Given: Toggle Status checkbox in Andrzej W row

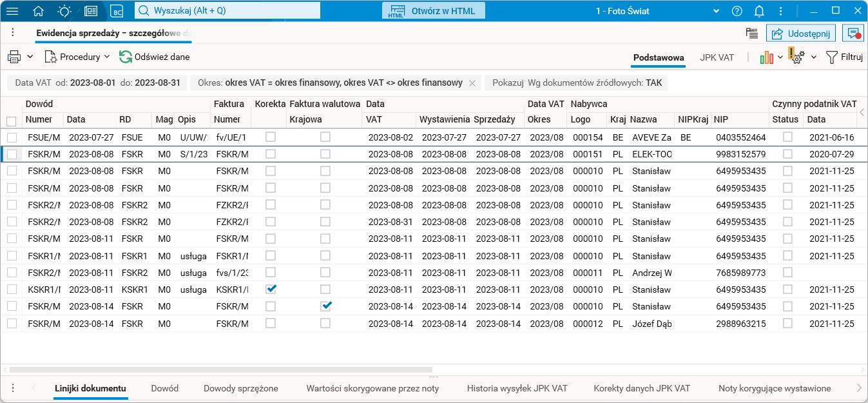Looking at the screenshot, I should coord(787,272).
